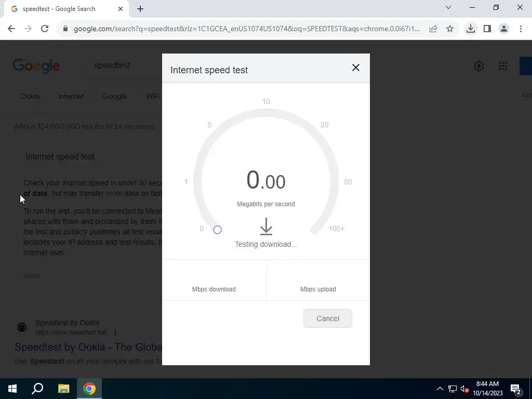Viewport: 532px width, 399px height.
Task: Toggle the muted volume tray icon
Action: [x=464, y=389]
